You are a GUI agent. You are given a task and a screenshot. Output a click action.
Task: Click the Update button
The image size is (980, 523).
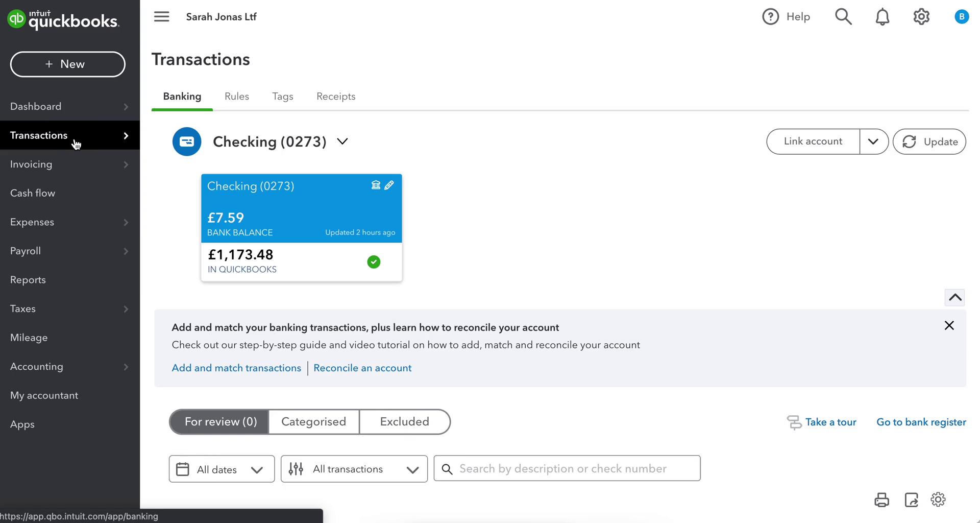click(929, 141)
